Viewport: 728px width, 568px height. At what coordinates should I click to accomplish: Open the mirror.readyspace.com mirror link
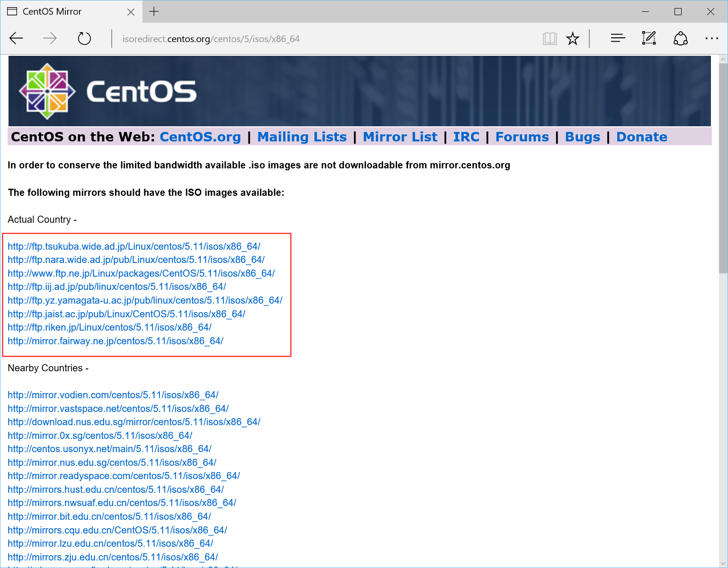tap(124, 476)
